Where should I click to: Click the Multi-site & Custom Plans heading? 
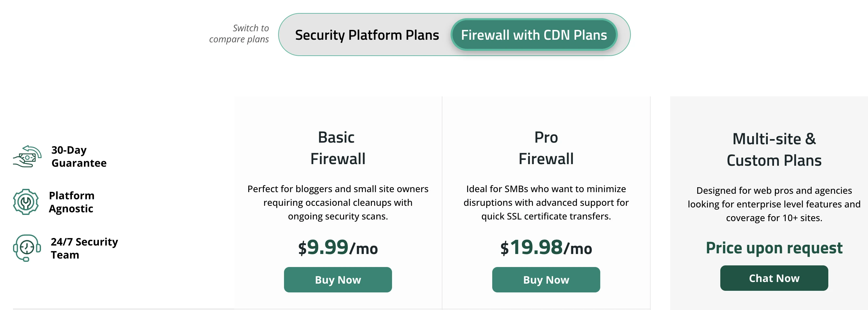[x=774, y=149]
